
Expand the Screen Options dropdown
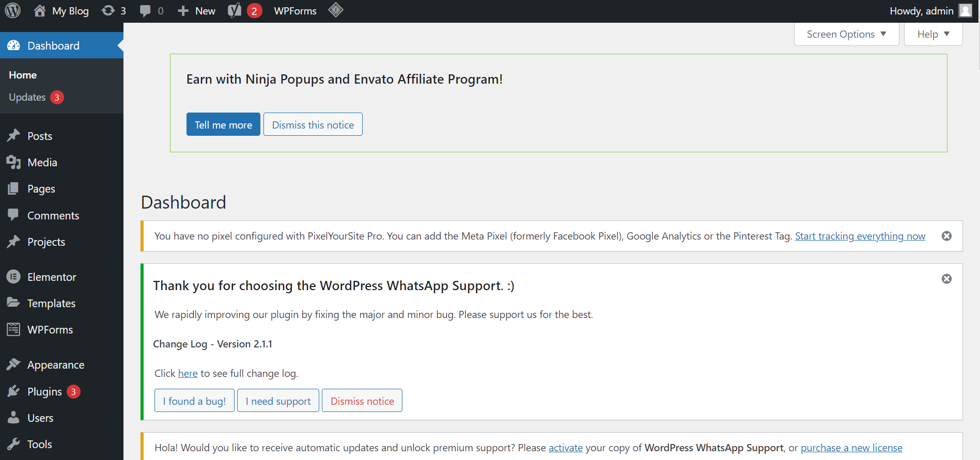coord(846,34)
